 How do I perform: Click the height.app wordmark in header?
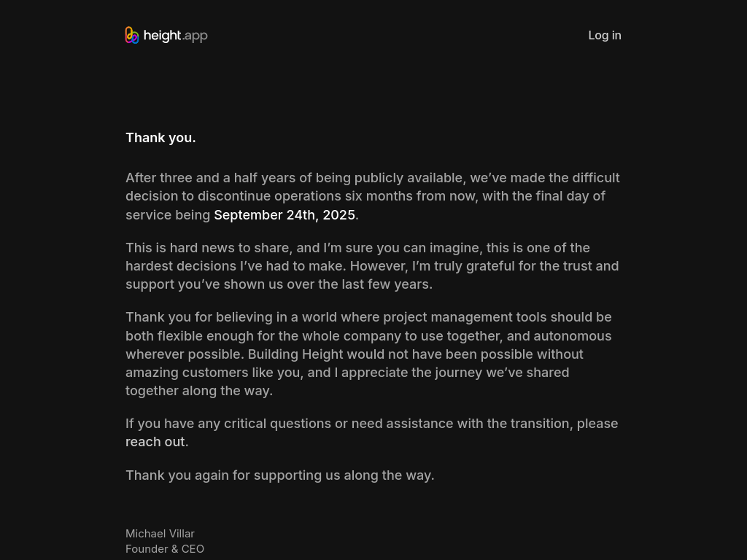click(176, 36)
